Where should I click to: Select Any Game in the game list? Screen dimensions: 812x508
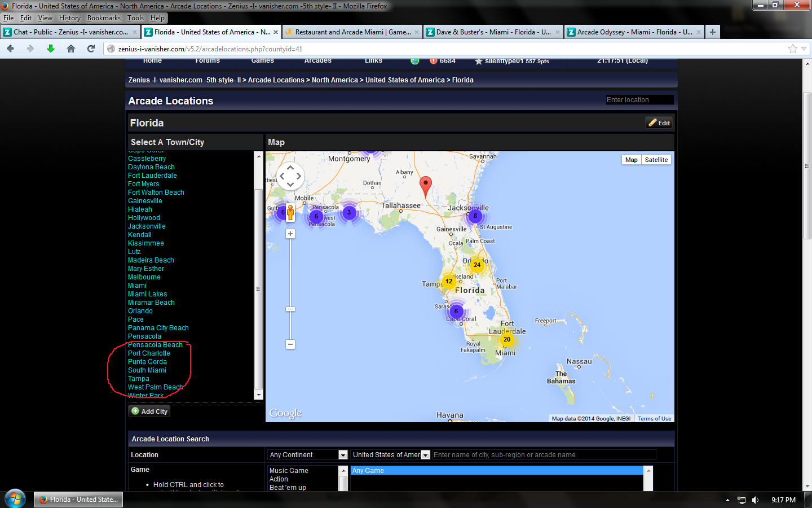[x=497, y=471]
